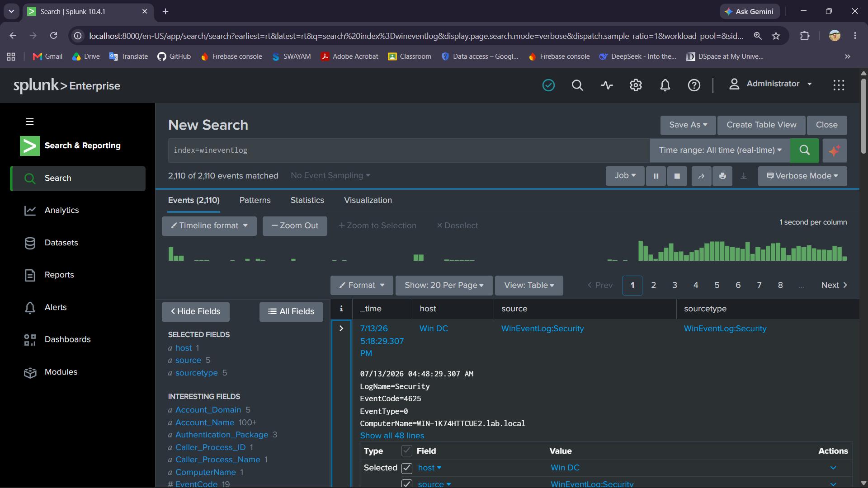
Task: Open Alerts in the sidebar
Action: pyautogui.click(x=56, y=307)
